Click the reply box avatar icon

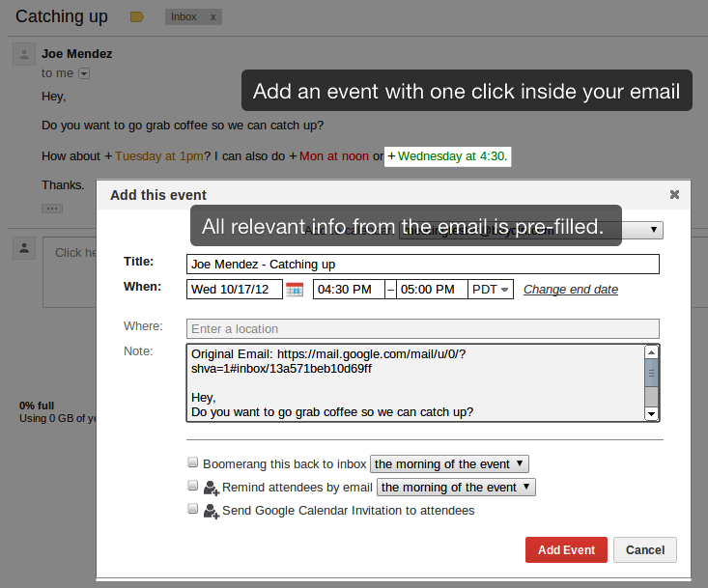pos(24,248)
